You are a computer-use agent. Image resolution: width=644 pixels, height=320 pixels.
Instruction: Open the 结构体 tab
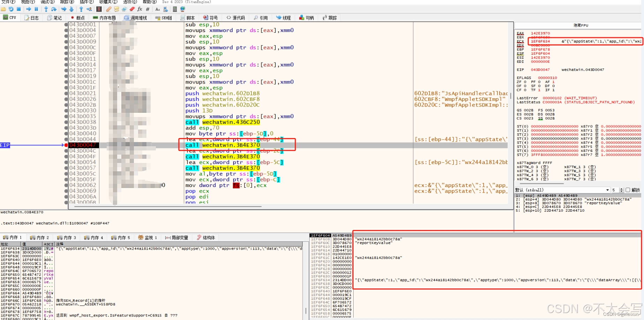(206, 238)
